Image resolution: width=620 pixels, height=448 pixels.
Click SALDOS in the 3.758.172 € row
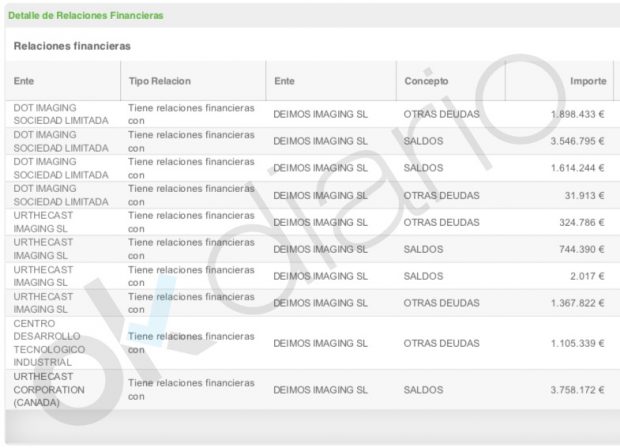tap(423, 390)
